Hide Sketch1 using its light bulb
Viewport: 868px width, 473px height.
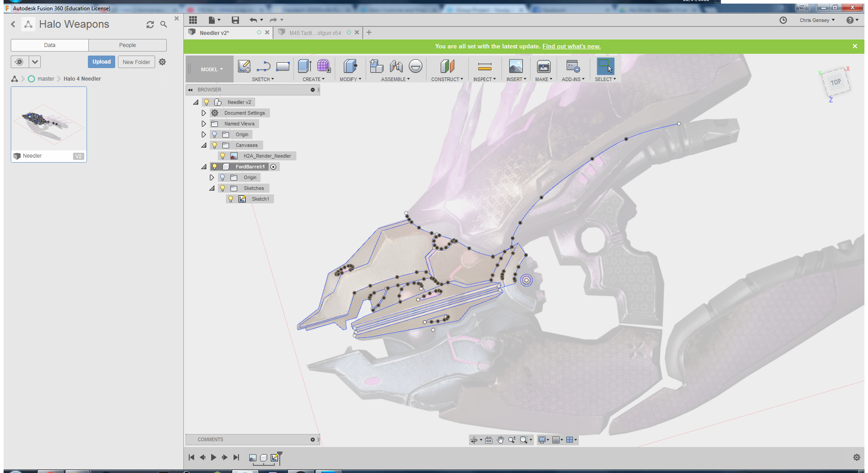(x=231, y=199)
